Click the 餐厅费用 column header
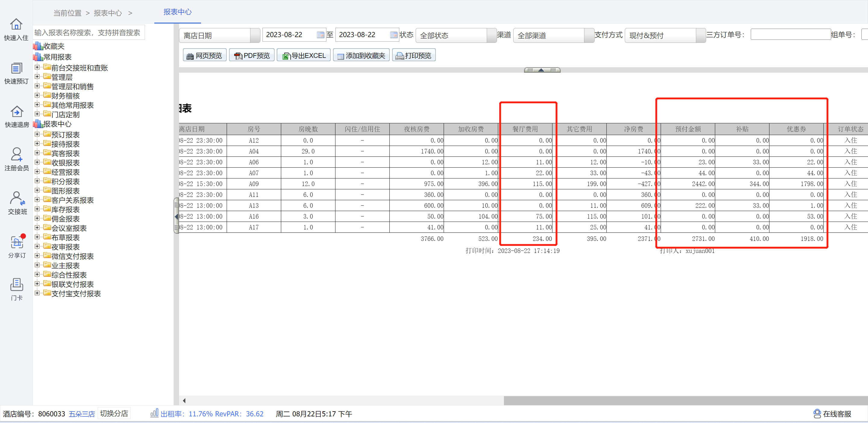Viewport: 868px width, 423px height. point(525,129)
